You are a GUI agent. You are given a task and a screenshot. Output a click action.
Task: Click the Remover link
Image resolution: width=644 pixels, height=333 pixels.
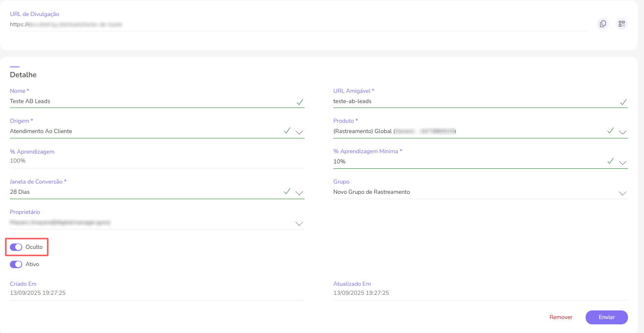pos(561,317)
